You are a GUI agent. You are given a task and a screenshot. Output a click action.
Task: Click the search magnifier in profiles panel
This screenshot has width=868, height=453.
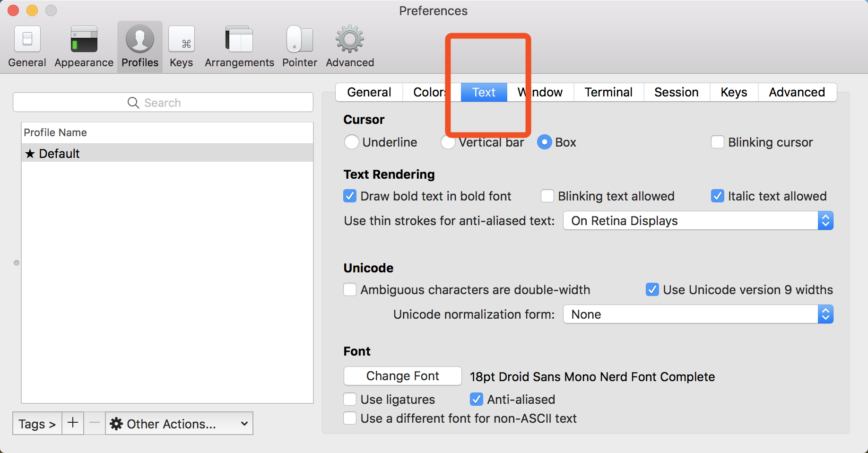tap(133, 102)
